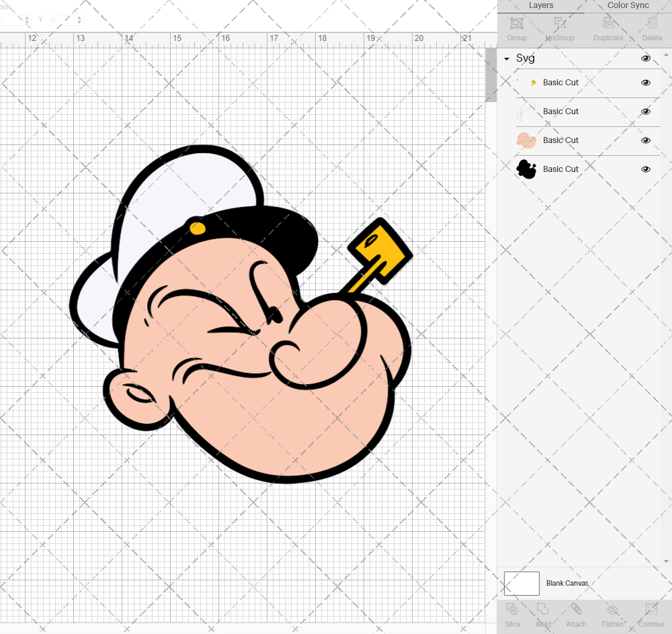The image size is (672, 634).
Task: Select the peach face layer thumbnail
Action: click(527, 140)
